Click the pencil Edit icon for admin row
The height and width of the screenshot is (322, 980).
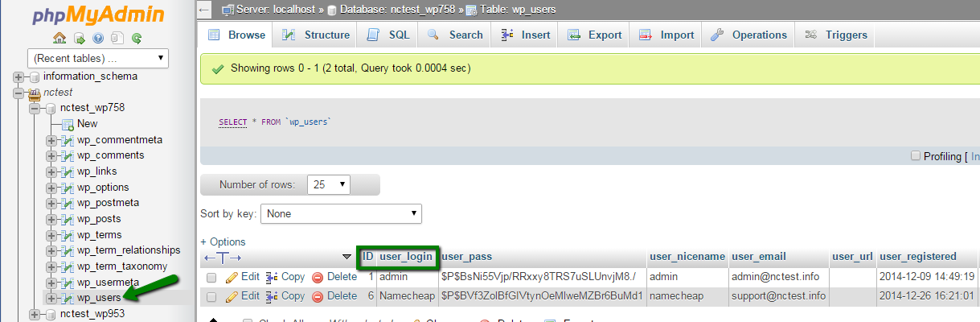pos(232,276)
